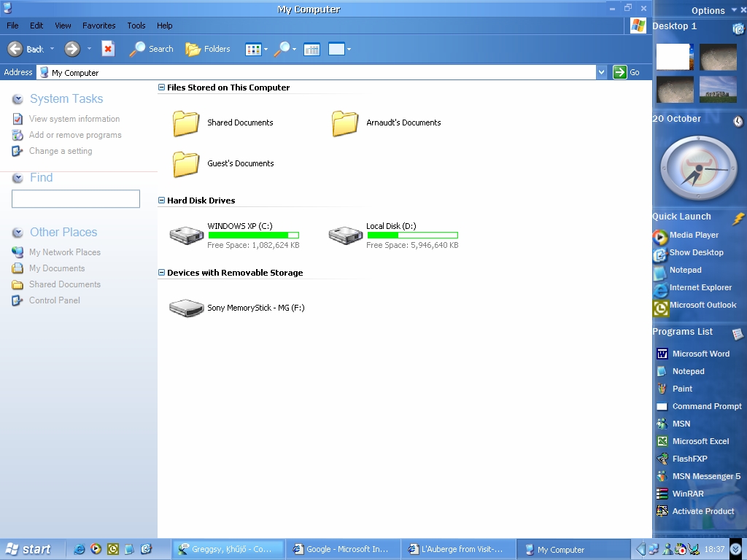The image size is (747, 560).
Task: Launch WinRAR from Programs List
Action: tap(687, 494)
